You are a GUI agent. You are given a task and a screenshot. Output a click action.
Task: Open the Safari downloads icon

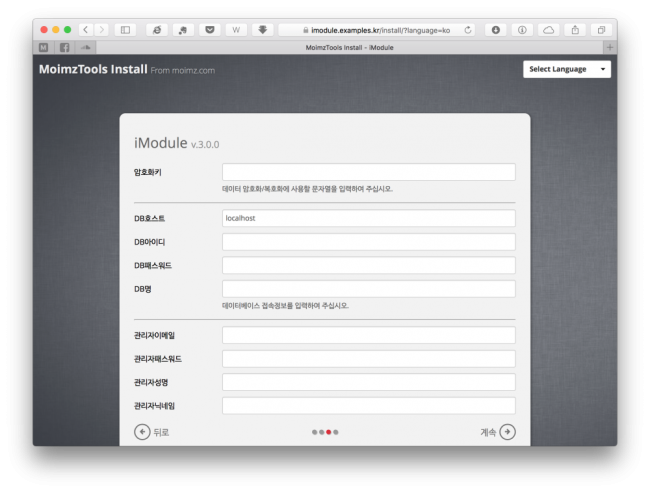click(x=496, y=30)
